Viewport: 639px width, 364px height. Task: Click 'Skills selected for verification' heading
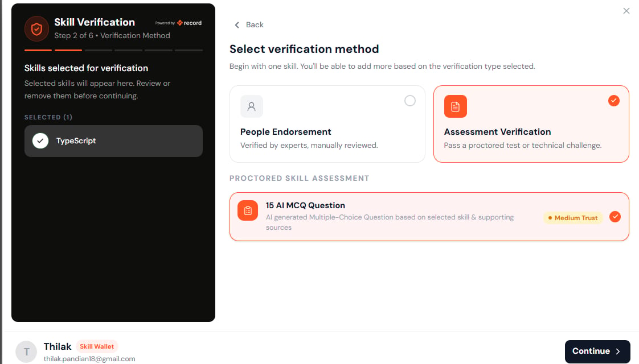(x=86, y=68)
